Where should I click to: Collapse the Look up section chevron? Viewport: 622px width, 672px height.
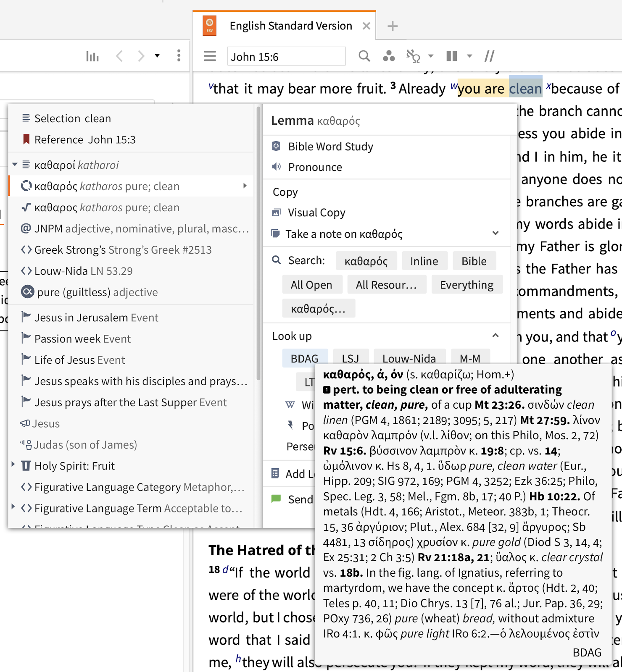495,335
